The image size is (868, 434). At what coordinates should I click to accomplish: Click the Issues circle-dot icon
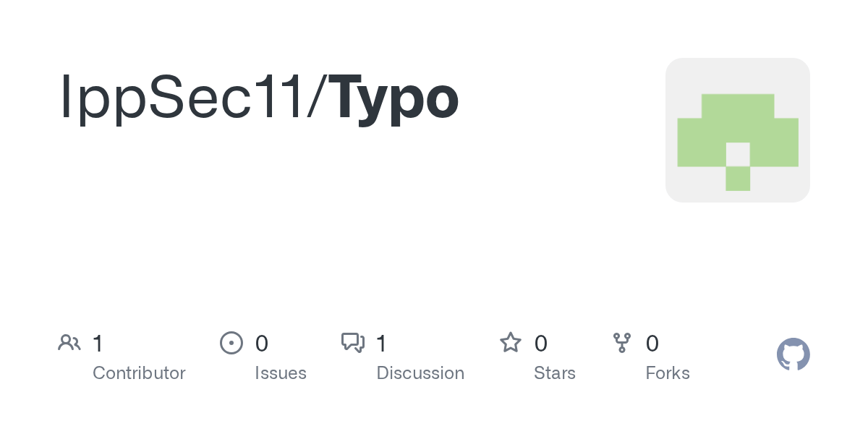(x=231, y=343)
